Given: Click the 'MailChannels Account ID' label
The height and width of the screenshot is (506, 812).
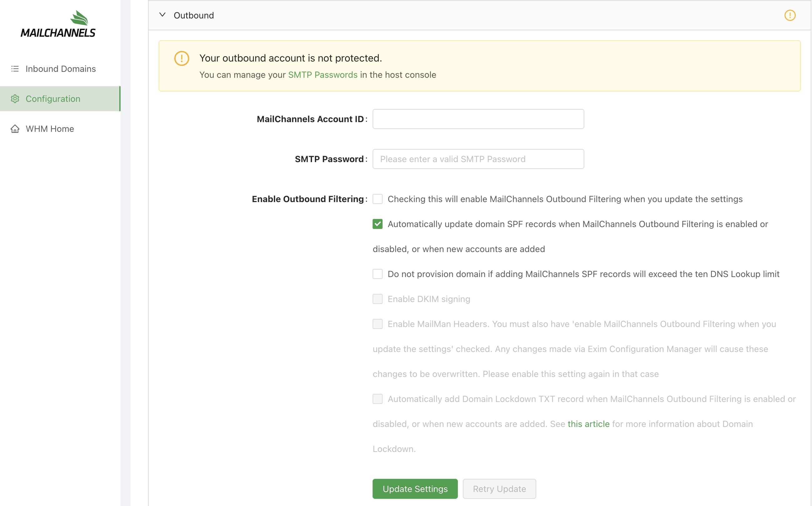Looking at the screenshot, I should click(x=310, y=119).
